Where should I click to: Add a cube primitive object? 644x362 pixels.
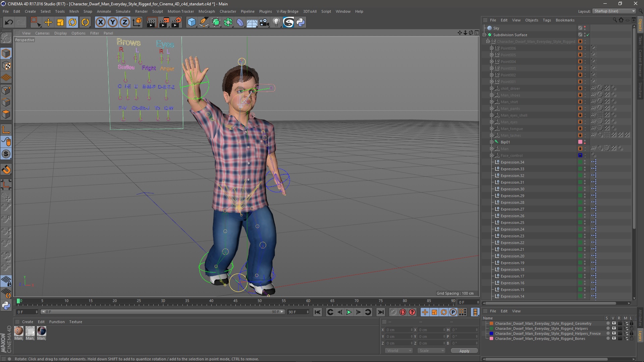click(x=192, y=22)
